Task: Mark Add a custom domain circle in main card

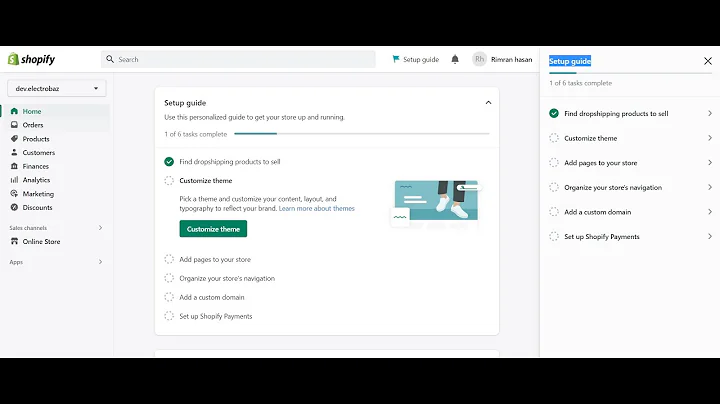Action: coord(169,297)
